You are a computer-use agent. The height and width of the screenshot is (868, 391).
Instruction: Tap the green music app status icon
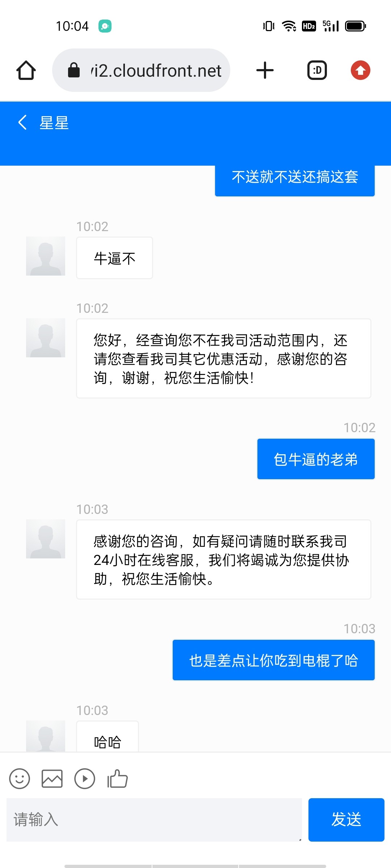click(x=105, y=26)
